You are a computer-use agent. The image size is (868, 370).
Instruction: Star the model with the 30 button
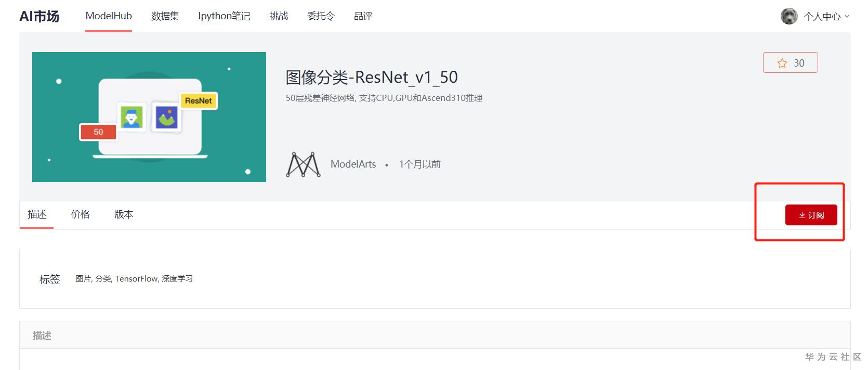click(x=790, y=62)
